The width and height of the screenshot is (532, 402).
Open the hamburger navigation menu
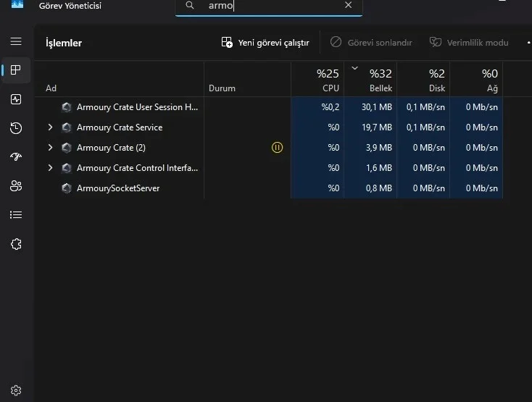[16, 41]
